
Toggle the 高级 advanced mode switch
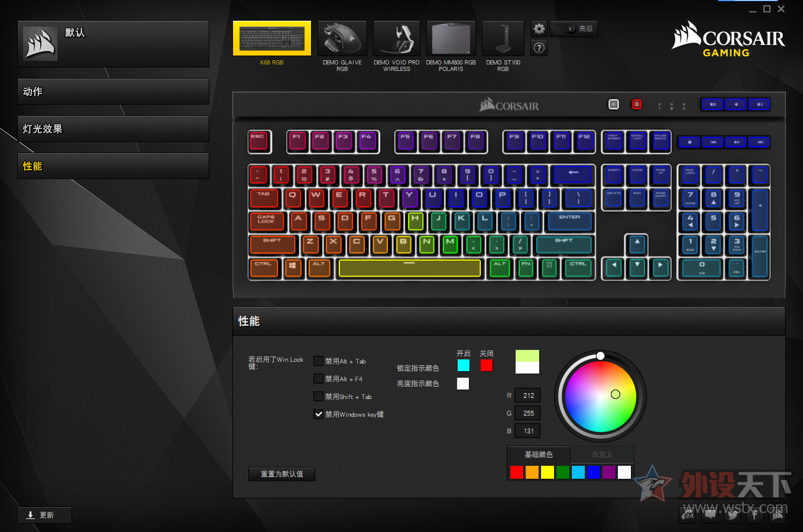(x=565, y=28)
